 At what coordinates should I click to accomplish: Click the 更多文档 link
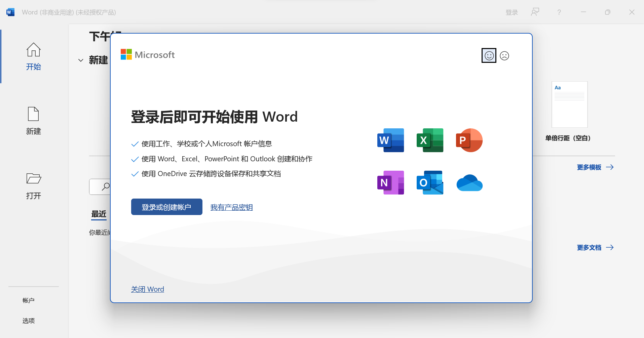tap(595, 247)
